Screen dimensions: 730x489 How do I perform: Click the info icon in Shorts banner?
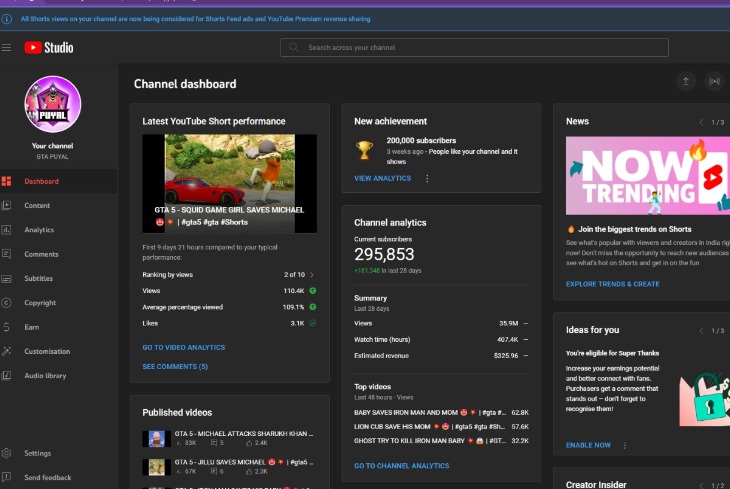pos(7,19)
